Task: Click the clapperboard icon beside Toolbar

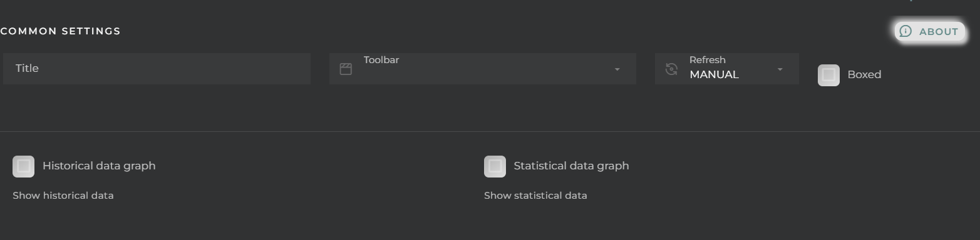Action: coord(346,69)
